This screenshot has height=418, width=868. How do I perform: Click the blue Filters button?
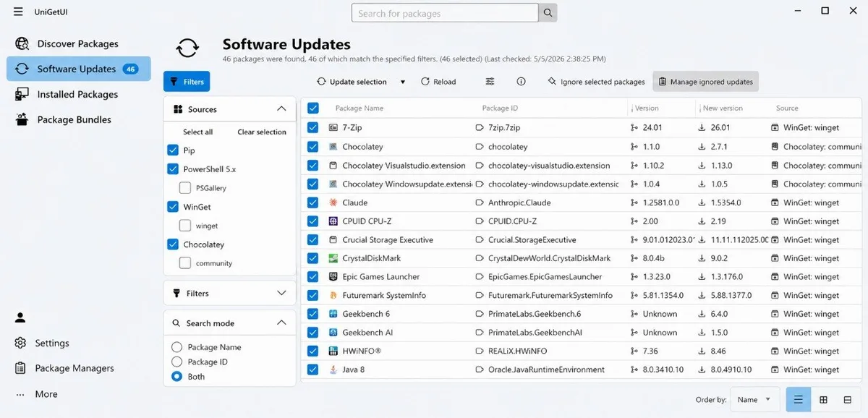pos(187,82)
